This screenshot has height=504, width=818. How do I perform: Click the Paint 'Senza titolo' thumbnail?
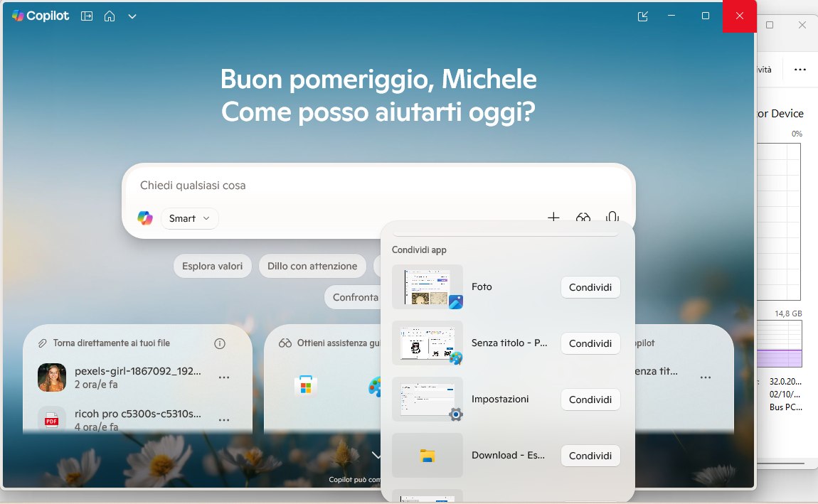point(427,343)
